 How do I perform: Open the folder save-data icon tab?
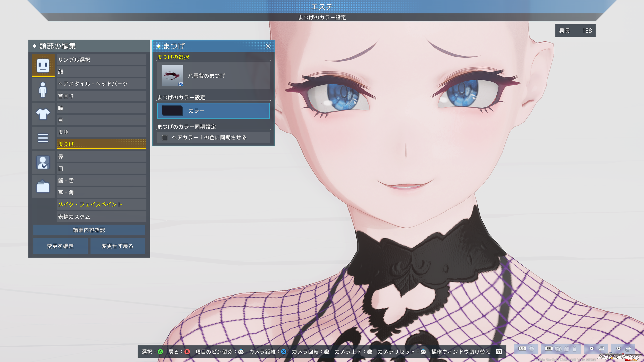pos(43,186)
